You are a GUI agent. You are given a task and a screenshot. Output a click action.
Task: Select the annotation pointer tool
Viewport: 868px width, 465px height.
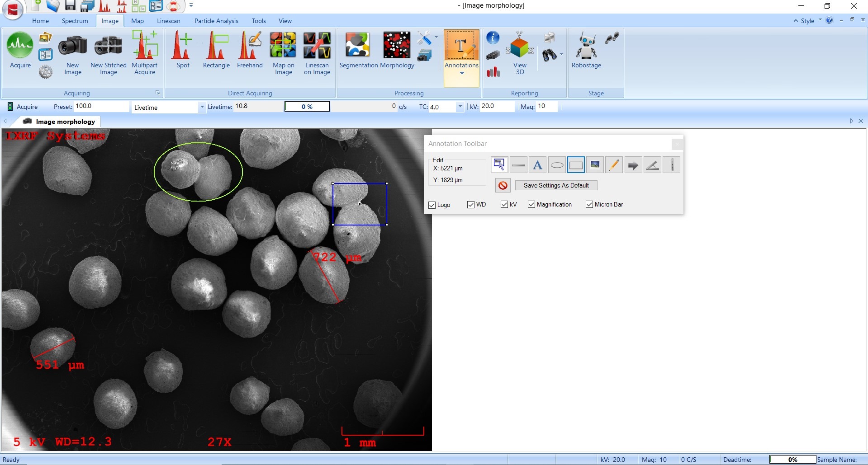[499, 165]
